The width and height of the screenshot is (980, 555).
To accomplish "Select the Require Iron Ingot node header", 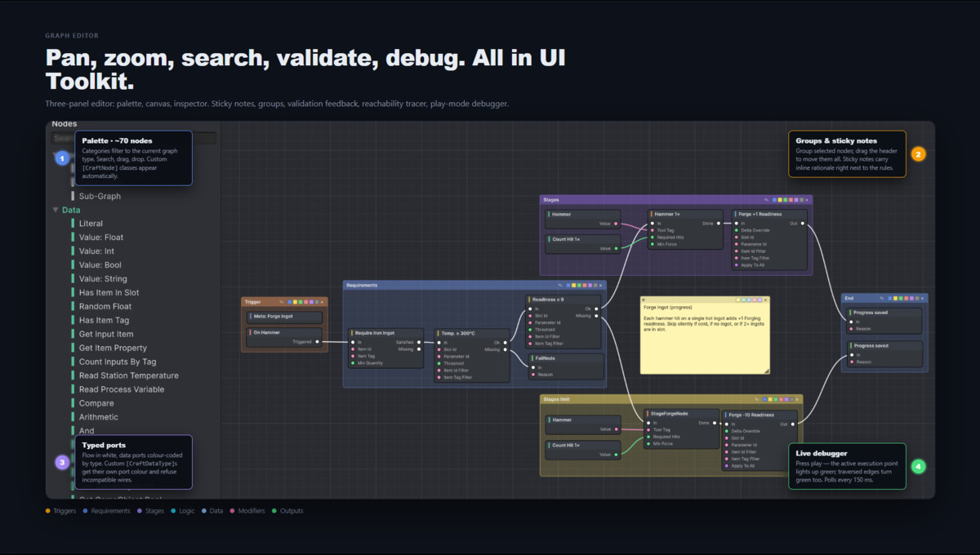I will point(386,333).
